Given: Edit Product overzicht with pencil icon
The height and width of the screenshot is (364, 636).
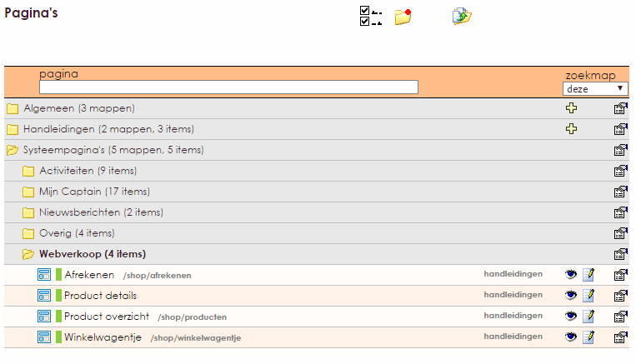Looking at the screenshot, I should coord(588,316).
